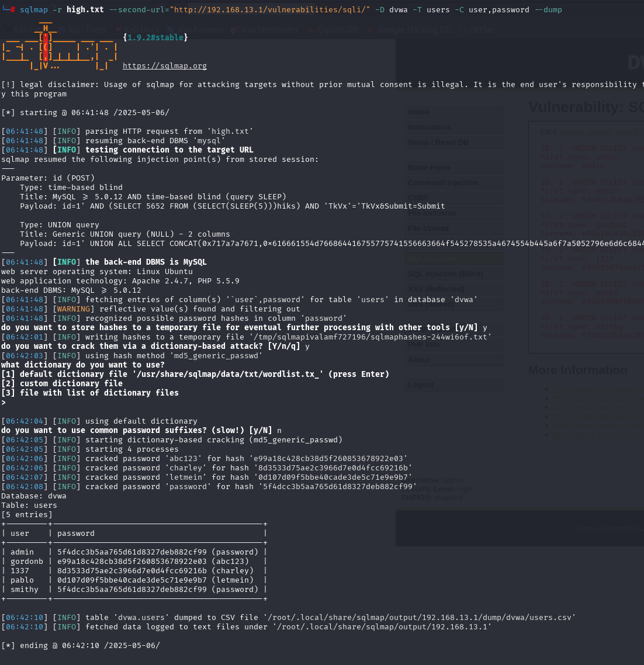Screen dimensions: 644x665
Task: Click pablo's password hash ending (letmein)
Action: point(155,580)
